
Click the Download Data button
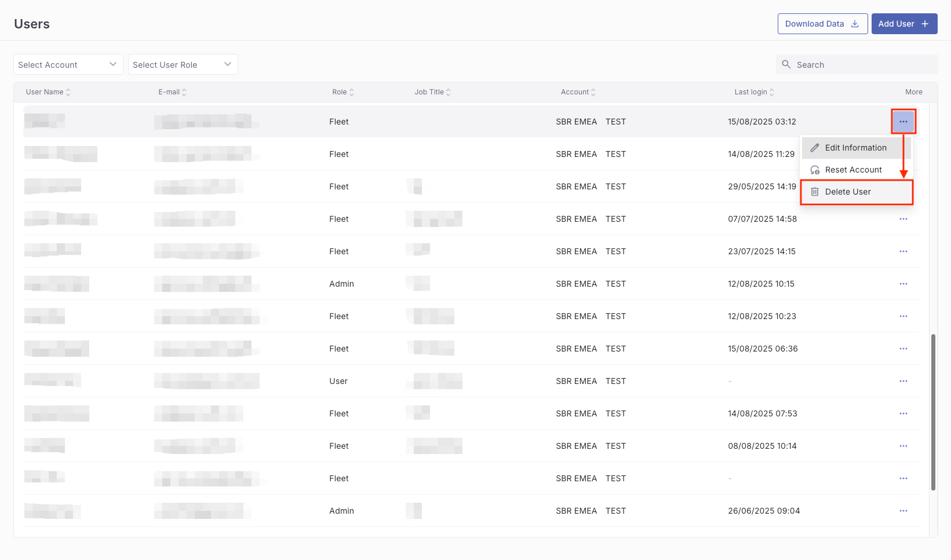click(823, 24)
